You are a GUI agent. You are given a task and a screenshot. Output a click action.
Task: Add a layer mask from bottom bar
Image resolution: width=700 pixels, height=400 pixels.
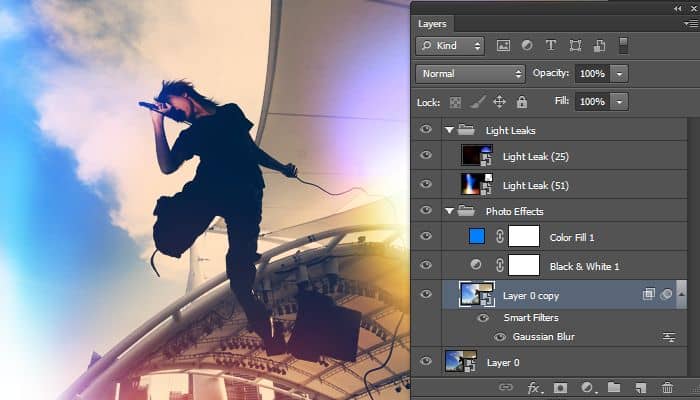point(561,387)
